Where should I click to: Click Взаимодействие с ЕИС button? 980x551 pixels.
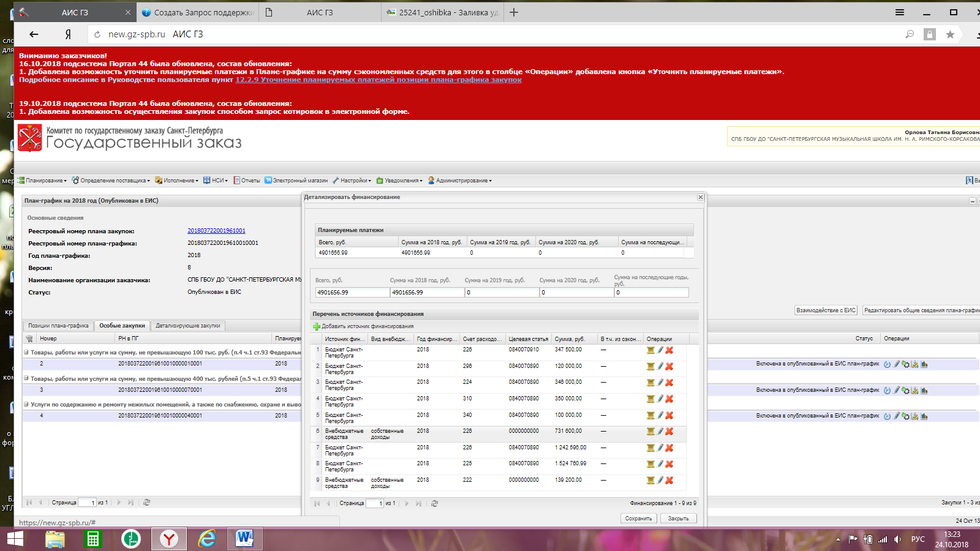tap(826, 310)
